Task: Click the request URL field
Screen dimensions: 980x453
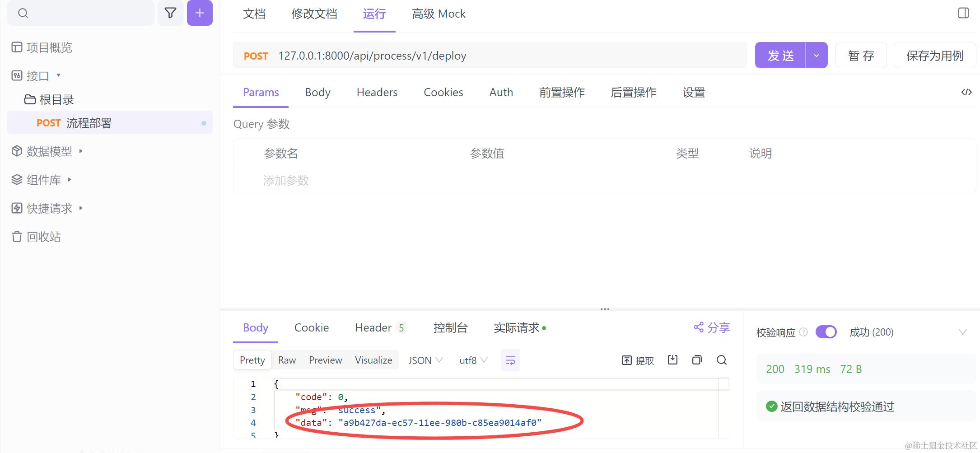Action: 490,56
